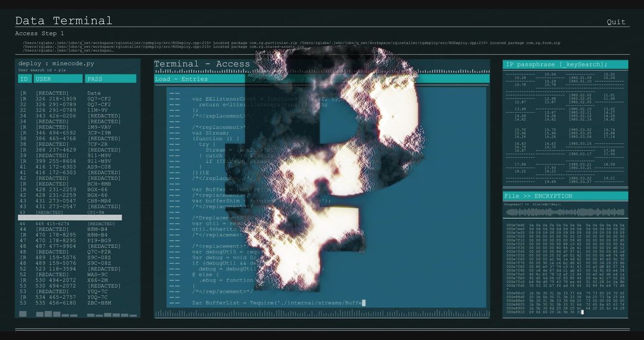
Task: Click hex address 000e8910
Action: tap(515, 312)
